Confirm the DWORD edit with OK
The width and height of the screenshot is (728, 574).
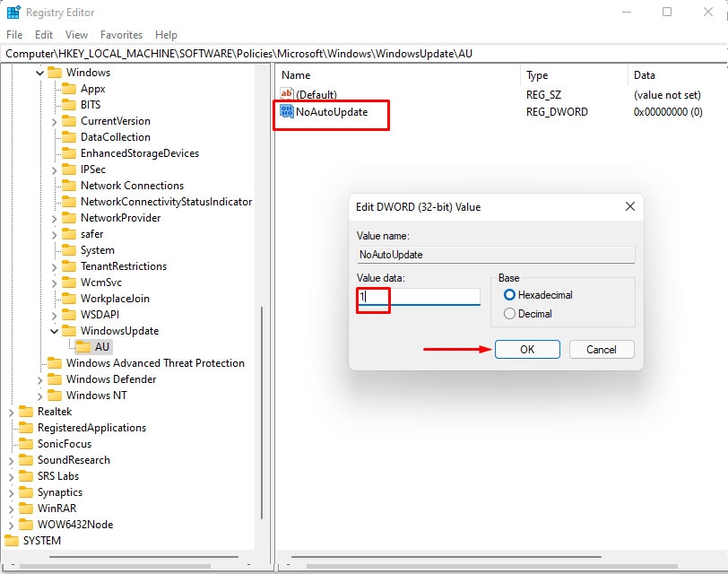(527, 350)
